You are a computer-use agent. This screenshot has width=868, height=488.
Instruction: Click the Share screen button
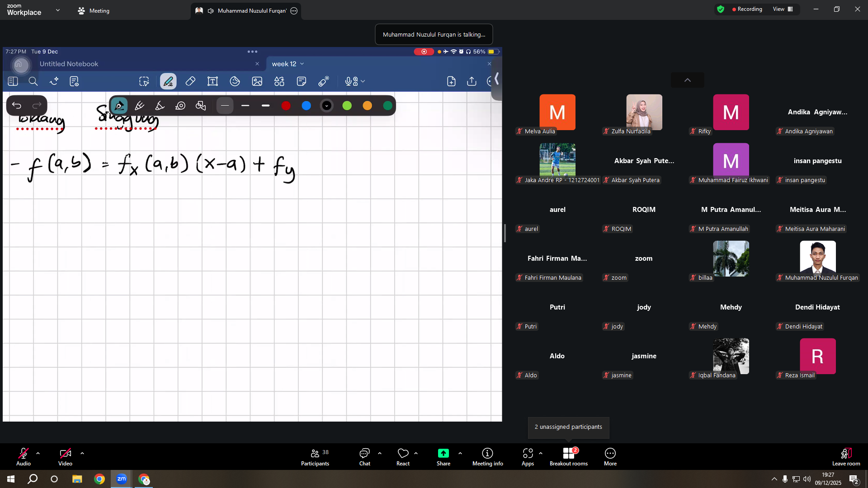tap(443, 456)
